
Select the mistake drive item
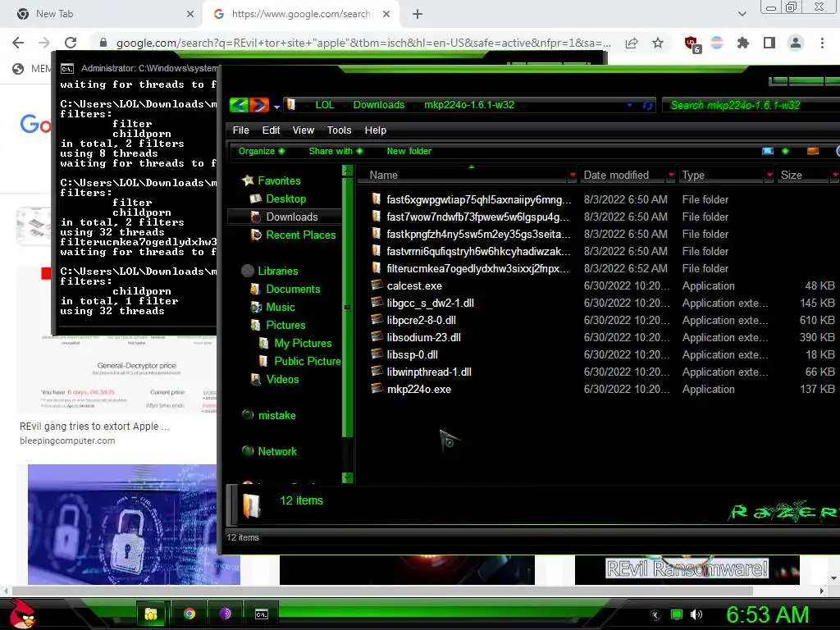click(x=276, y=415)
